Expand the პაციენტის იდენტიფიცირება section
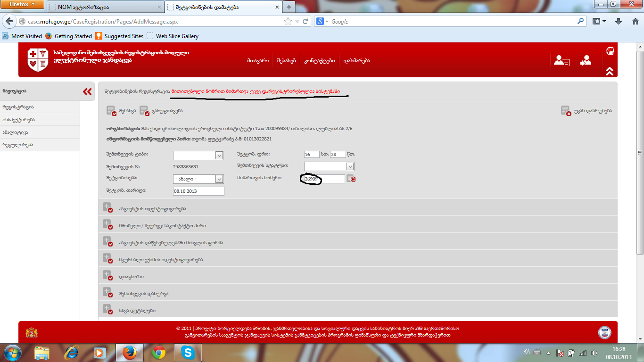The height and width of the screenshot is (362, 644). (x=107, y=209)
